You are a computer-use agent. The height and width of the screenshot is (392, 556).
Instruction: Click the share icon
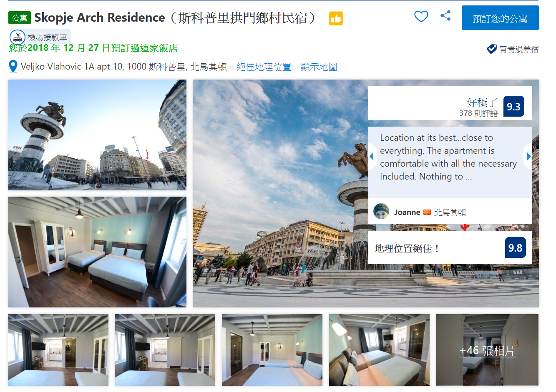tap(445, 16)
